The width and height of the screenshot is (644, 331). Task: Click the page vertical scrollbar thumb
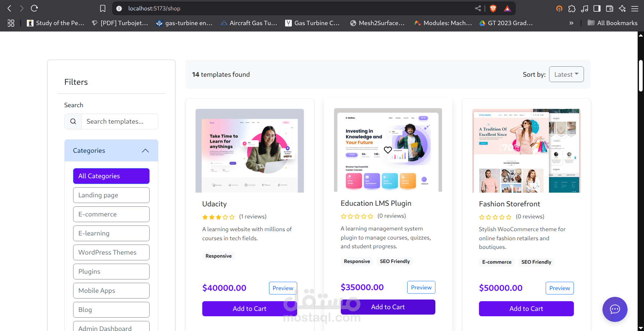pyautogui.click(x=641, y=76)
